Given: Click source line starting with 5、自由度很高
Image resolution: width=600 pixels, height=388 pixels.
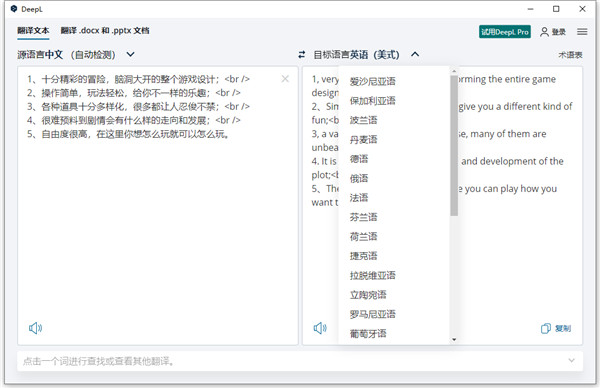Looking at the screenshot, I should tap(128, 134).
